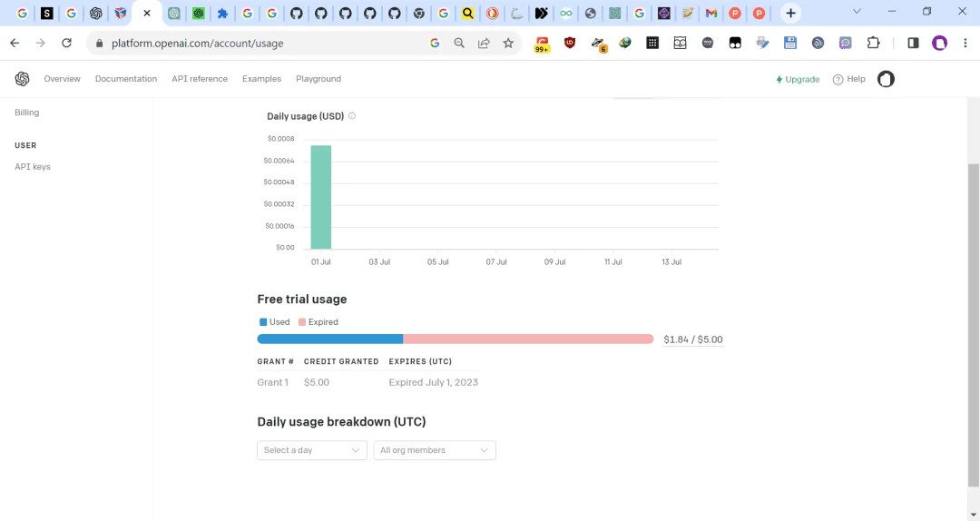Click the OpenAI logo in the page header
The width and height of the screenshot is (980, 521).
pos(23,79)
